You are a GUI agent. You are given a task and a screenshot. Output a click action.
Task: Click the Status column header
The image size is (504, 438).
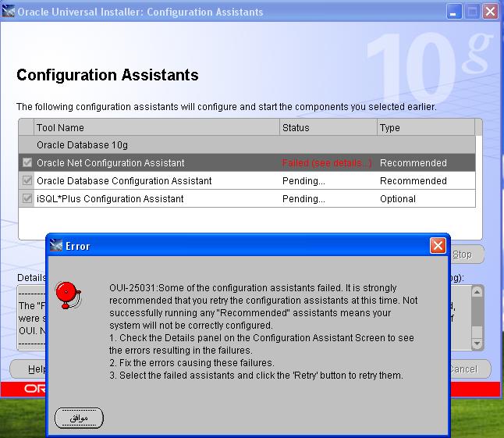click(x=328, y=127)
